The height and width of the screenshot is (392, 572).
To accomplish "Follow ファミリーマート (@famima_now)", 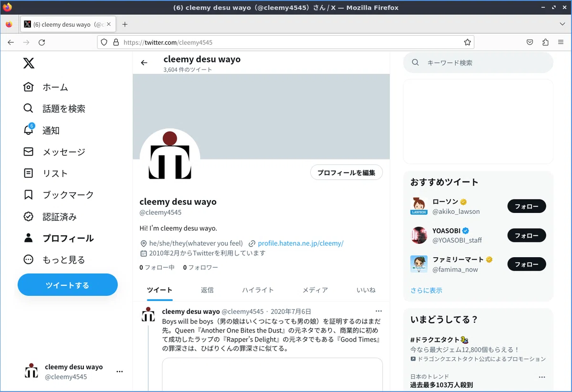I will (527, 264).
